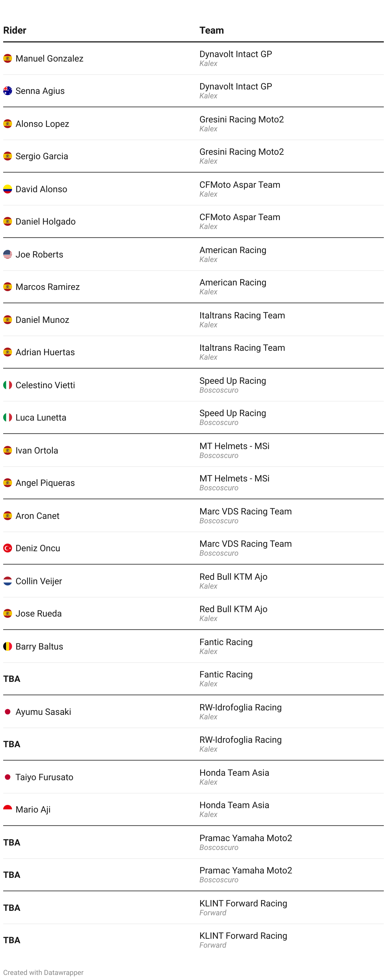Select the Taiyo Furusato rider name
Image resolution: width=387 pixels, height=980 pixels.
pyautogui.click(x=44, y=777)
